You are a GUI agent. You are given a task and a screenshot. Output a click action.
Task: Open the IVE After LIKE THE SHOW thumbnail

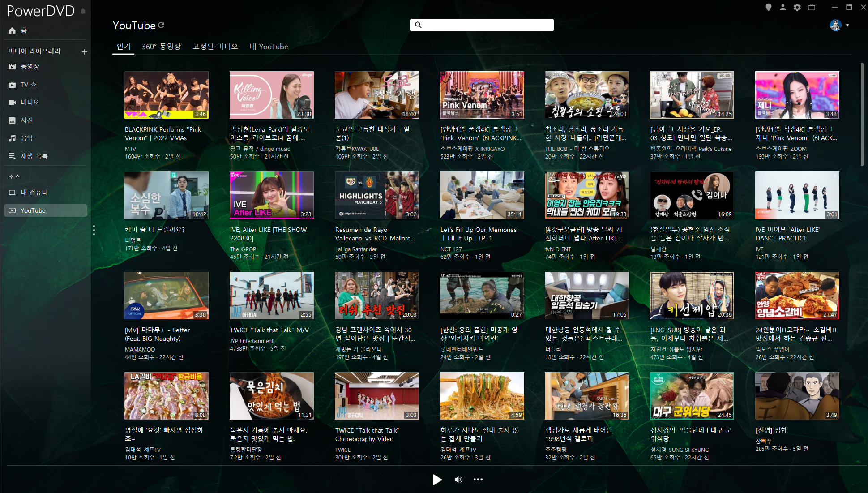(x=272, y=195)
